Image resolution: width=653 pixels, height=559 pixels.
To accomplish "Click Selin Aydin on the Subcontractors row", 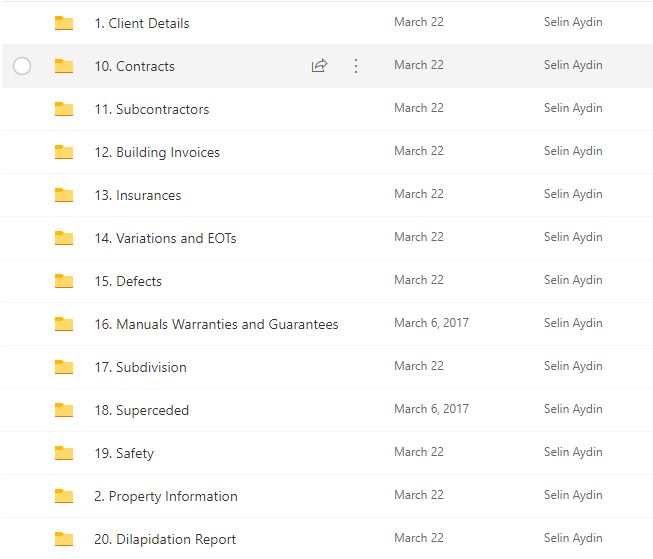I will click(x=573, y=108).
